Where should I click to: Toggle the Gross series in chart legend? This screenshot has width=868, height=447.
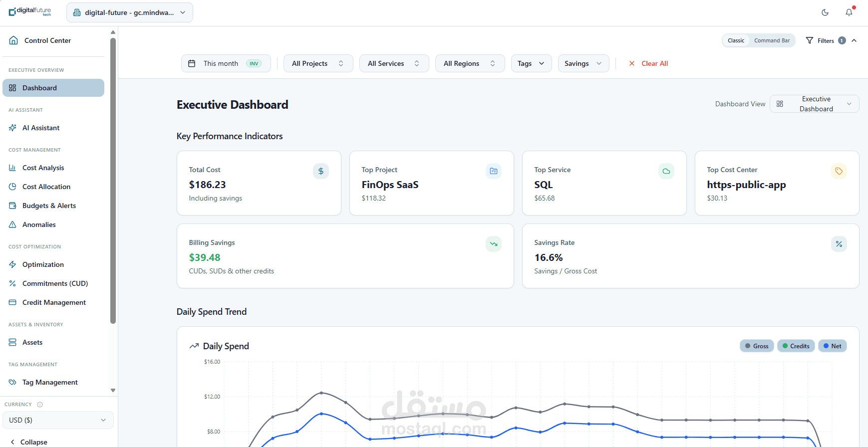point(757,346)
